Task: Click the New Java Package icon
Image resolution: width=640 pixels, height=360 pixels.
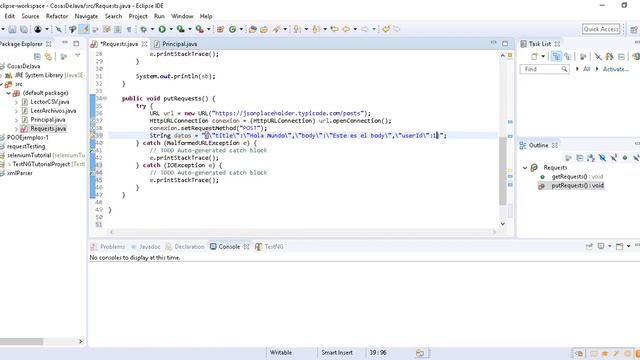Action: tap(220, 29)
